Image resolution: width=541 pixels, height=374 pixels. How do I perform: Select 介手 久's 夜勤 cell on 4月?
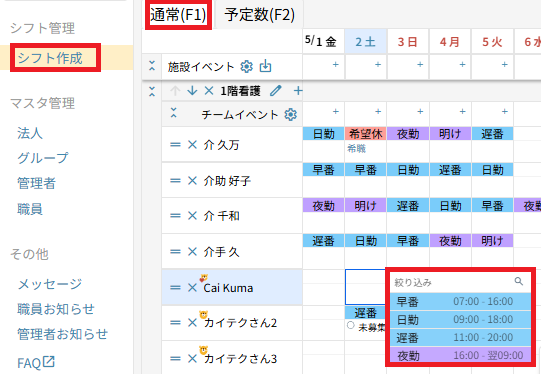click(450, 240)
